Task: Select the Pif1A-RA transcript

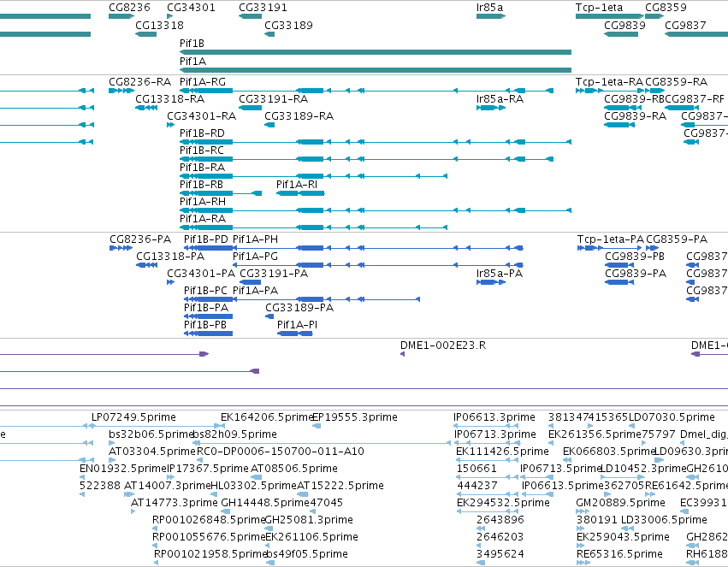Action: click(x=313, y=227)
